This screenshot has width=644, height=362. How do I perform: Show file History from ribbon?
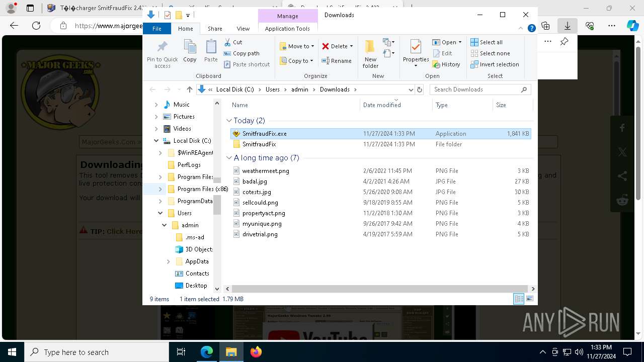tap(446, 64)
